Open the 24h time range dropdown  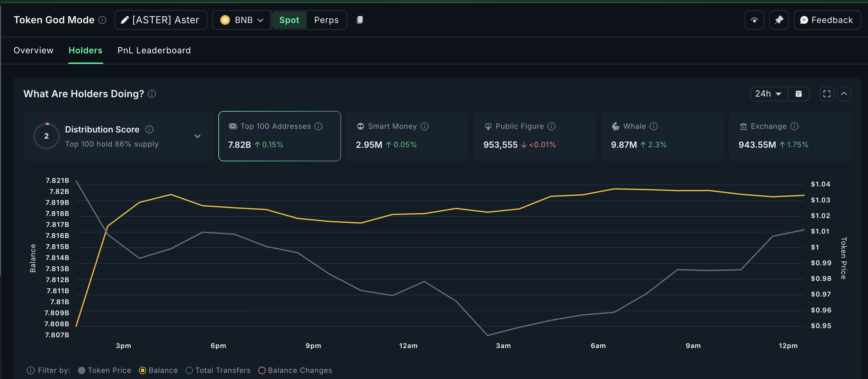769,94
